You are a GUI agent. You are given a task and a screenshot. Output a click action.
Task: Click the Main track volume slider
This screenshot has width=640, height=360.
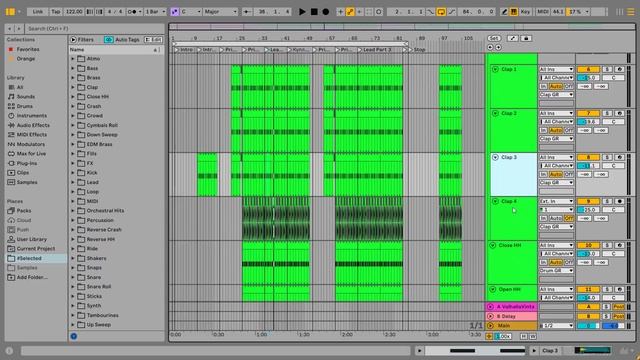(x=588, y=326)
